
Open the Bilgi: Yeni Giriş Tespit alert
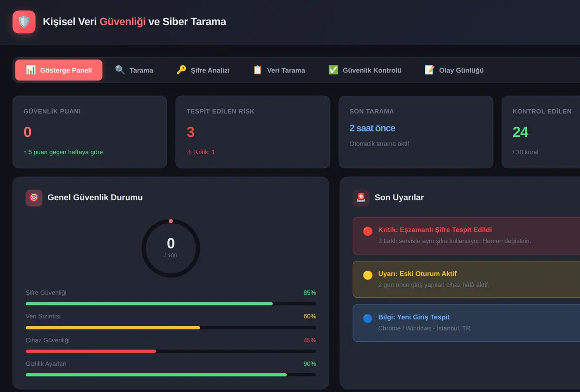[x=466, y=322]
